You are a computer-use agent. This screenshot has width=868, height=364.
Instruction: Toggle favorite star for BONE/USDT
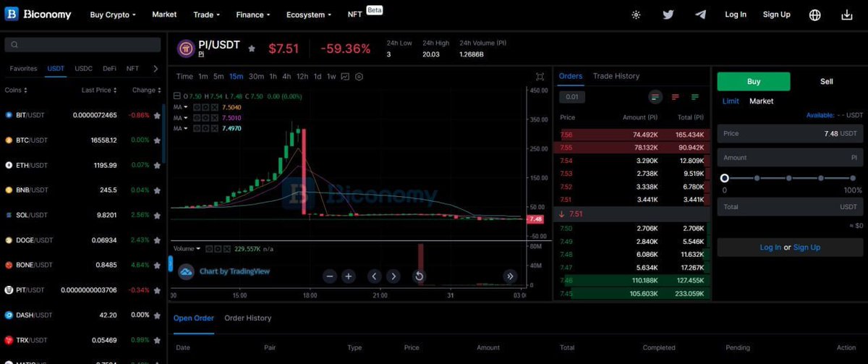pyautogui.click(x=157, y=265)
